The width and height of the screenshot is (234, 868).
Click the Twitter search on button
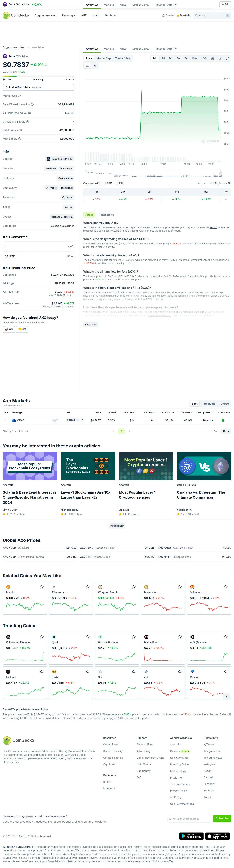pyautogui.click(x=67, y=197)
